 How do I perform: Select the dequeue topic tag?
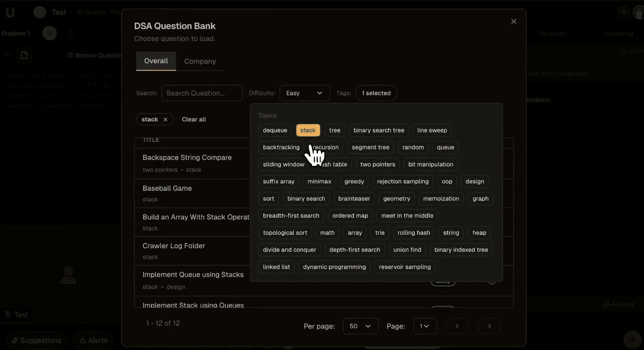pos(275,130)
